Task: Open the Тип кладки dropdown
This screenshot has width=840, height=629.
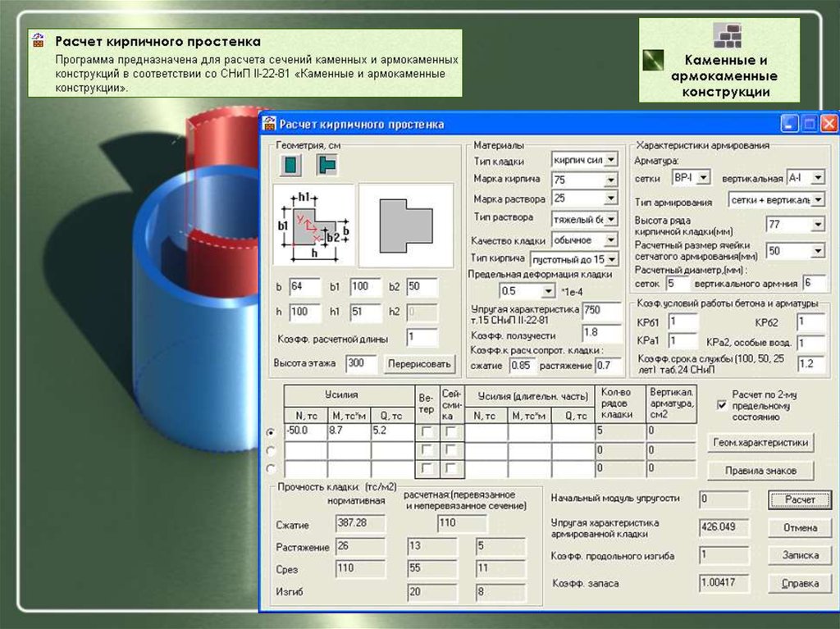Action: (x=609, y=161)
